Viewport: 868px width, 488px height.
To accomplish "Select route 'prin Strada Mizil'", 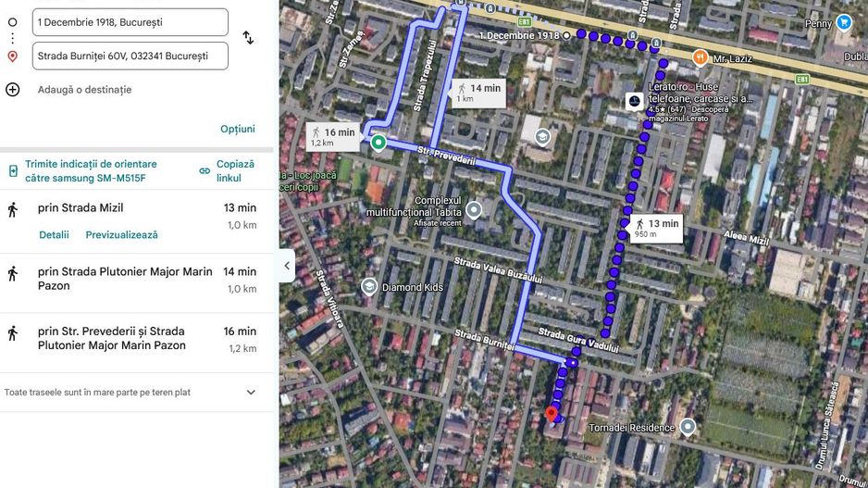I will click(137, 221).
